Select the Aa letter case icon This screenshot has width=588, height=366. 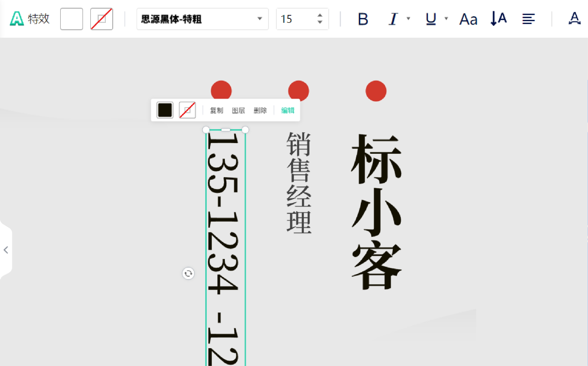tap(468, 19)
